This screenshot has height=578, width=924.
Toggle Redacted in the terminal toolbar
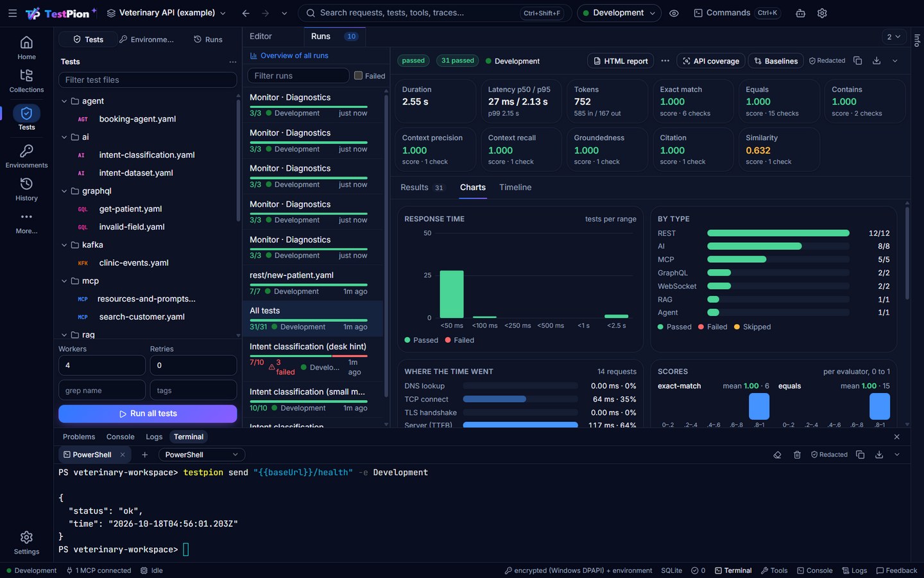coord(829,455)
